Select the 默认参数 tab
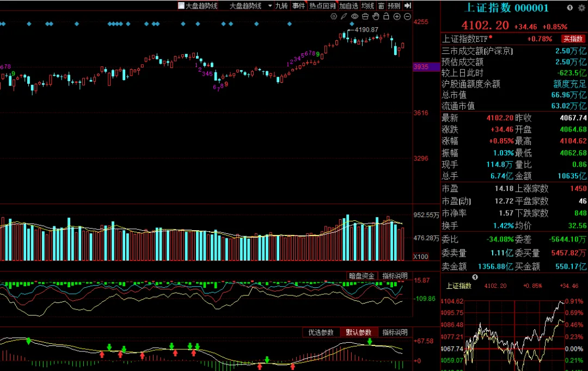 click(x=358, y=332)
